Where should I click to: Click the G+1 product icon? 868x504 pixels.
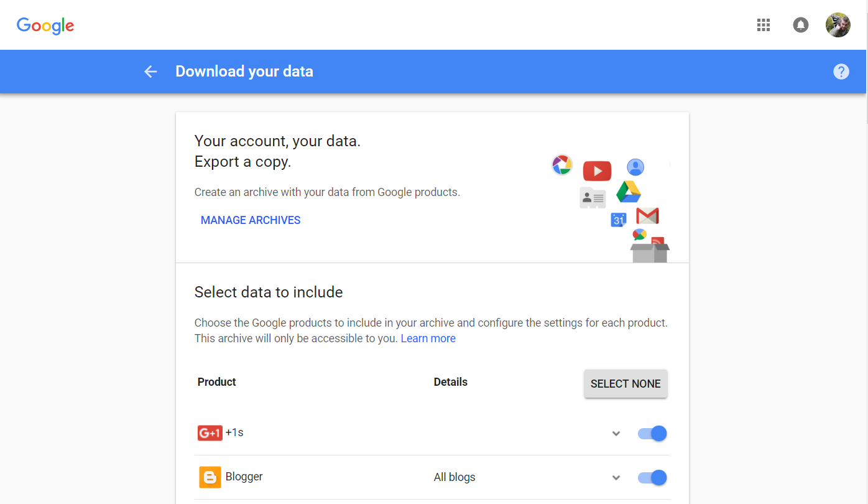[x=210, y=432]
